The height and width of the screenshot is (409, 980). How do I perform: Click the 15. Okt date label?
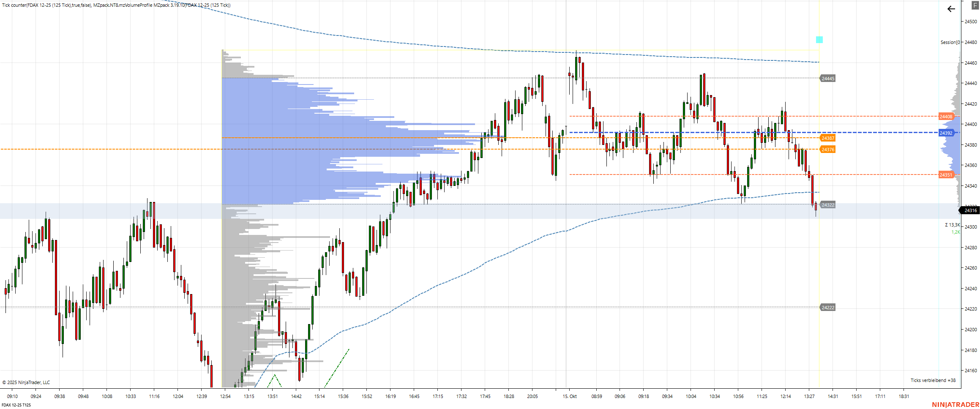point(569,396)
